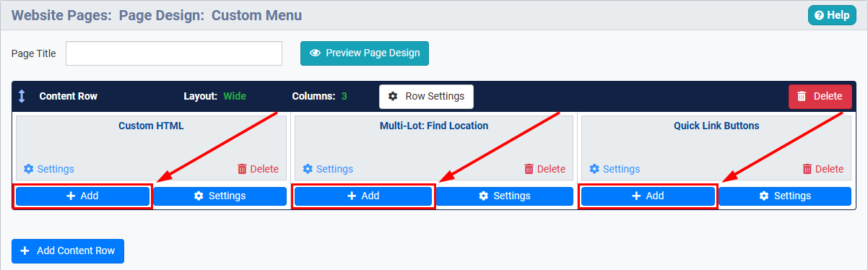The height and width of the screenshot is (270, 868).
Task: Open blue Settings button for first column
Action: pyautogui.click(x=220, y=196)
